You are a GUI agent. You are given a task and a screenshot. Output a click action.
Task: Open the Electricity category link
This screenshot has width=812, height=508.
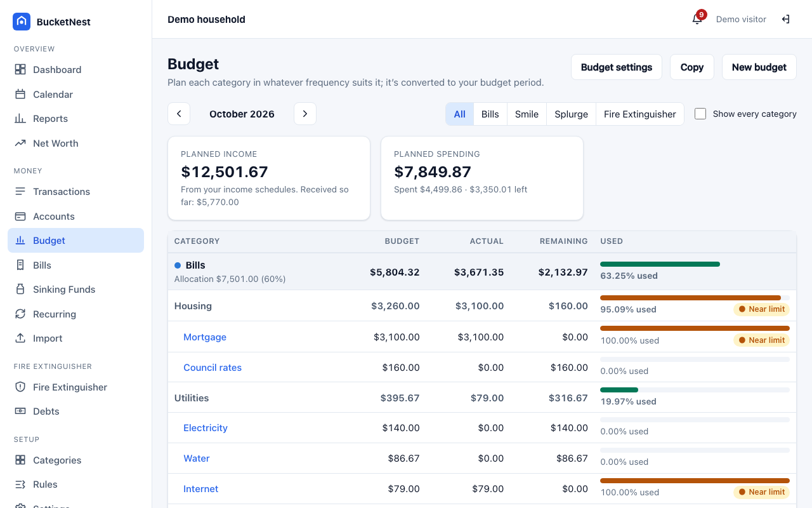[x=206, y=428]
